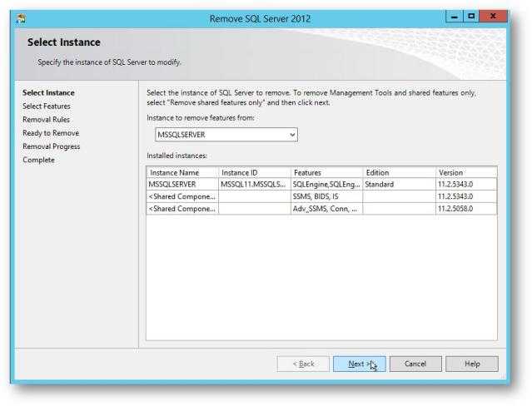Click Complete step in sidebar
The width and height of the screenshot is (532, 406).
(38, 160)
